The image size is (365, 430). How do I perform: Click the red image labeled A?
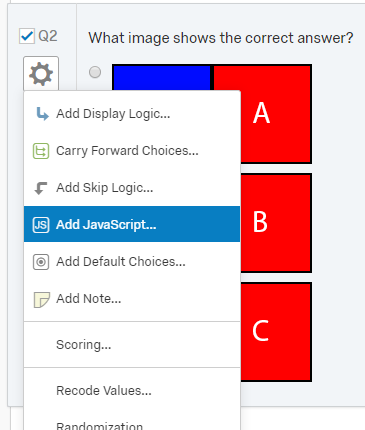point(262,114)
